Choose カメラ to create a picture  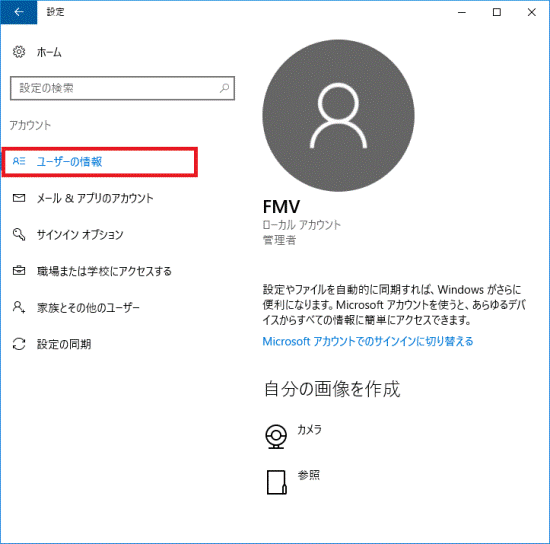(309, 429)
